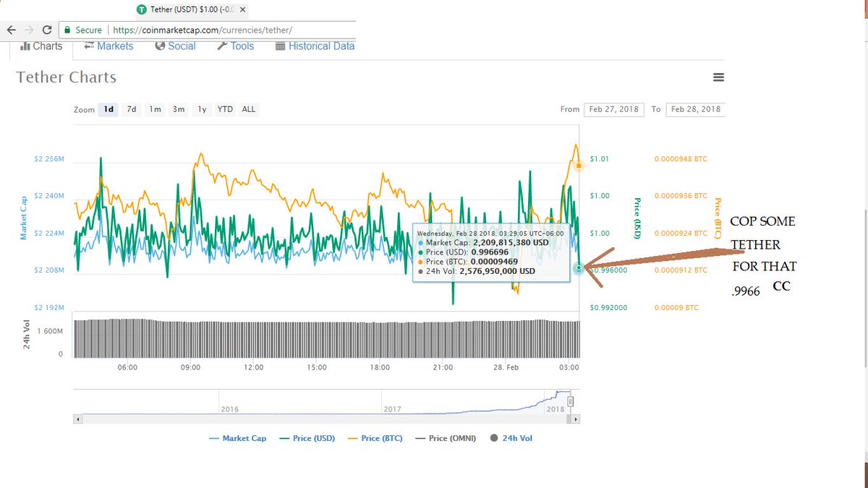The height and width of the screenshot is (488, 868).
Task: Toggle the Market Cap legend series
Action: 237,438
